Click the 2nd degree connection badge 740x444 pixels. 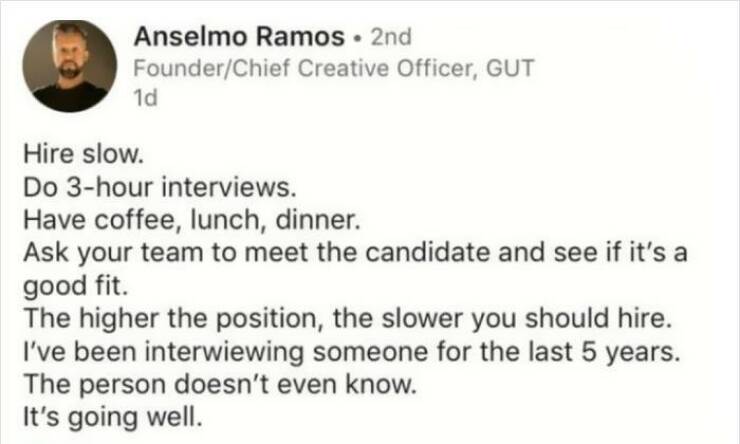(x=391, y=38)
